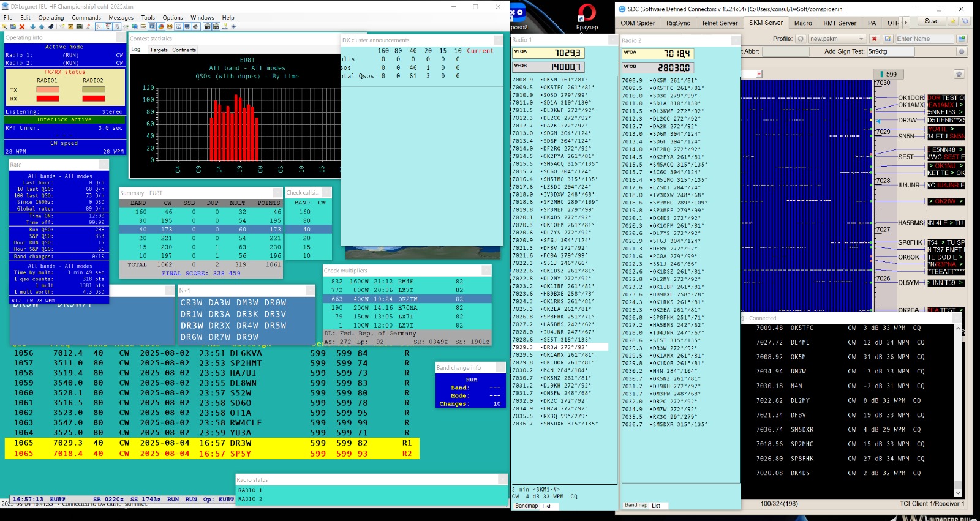Toggle the globe window toolbar button
The height and width of the screenshot is (521, 980).
click(x=179, y=27)
